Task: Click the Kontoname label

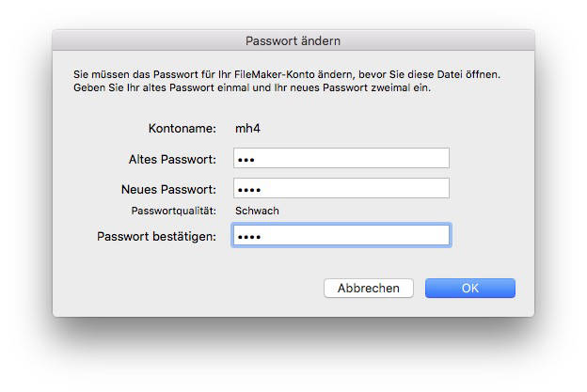Action: (182, 128)
